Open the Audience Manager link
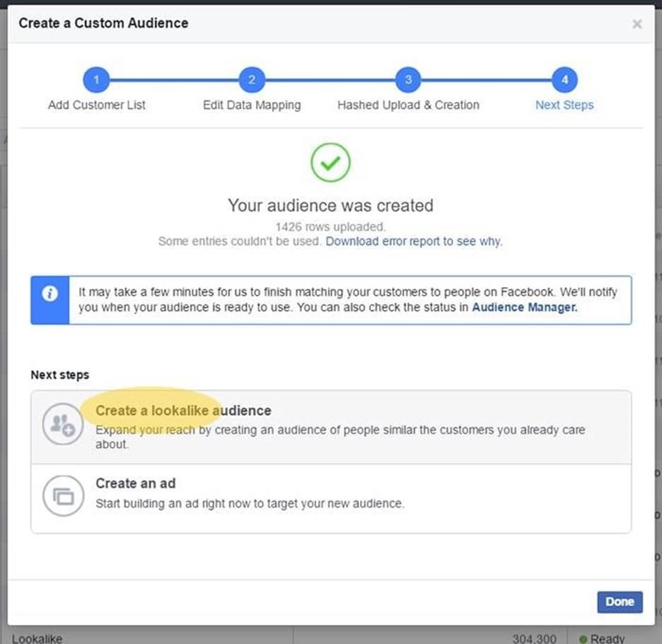 coord(525,307)
